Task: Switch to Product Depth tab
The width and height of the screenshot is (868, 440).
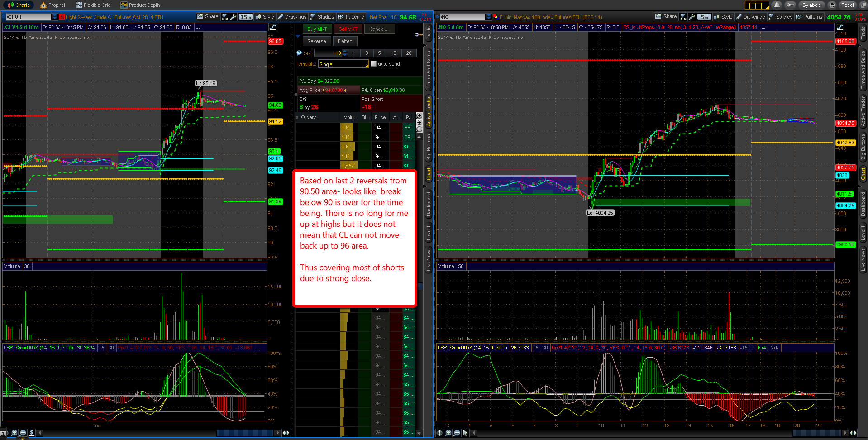Action: 140,5
